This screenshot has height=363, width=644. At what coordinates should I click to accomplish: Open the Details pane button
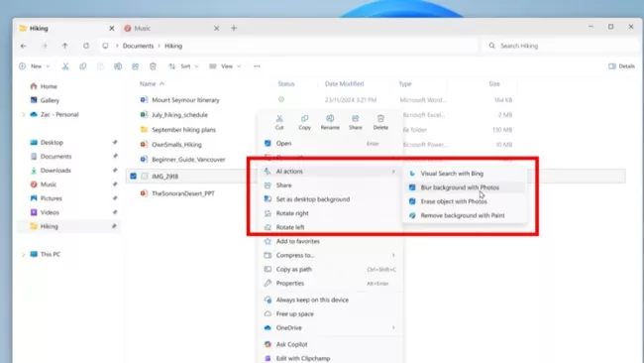(x=621, y=66)
